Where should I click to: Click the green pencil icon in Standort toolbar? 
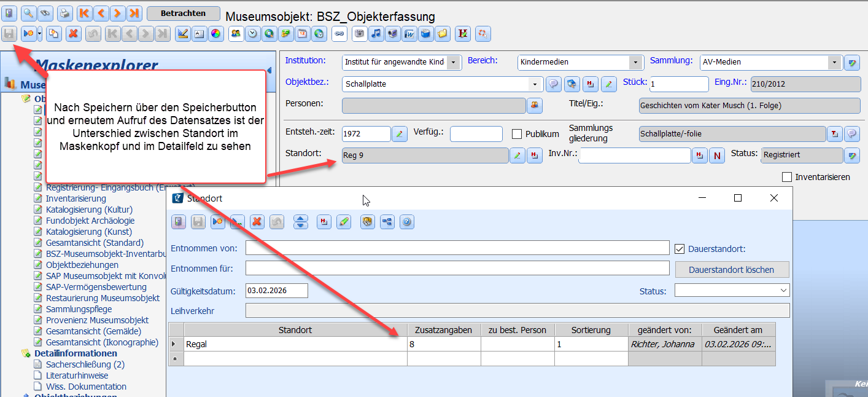point(344,222)
